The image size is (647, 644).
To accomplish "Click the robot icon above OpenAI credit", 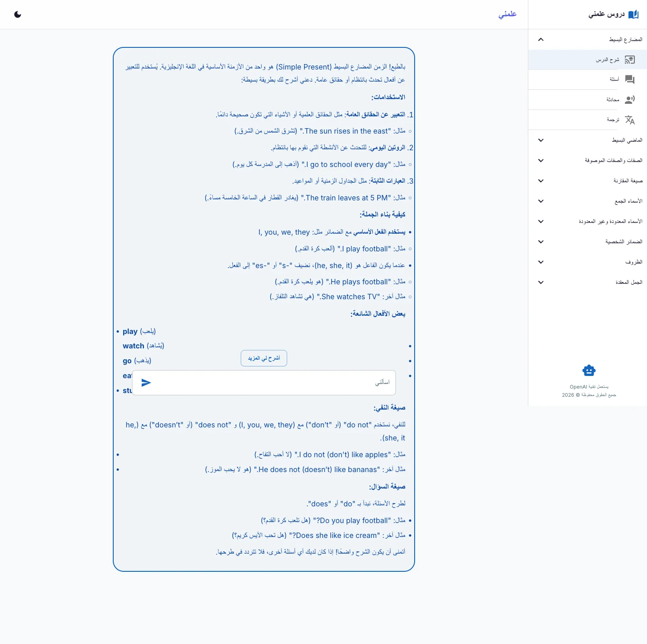I will (589, 371).
